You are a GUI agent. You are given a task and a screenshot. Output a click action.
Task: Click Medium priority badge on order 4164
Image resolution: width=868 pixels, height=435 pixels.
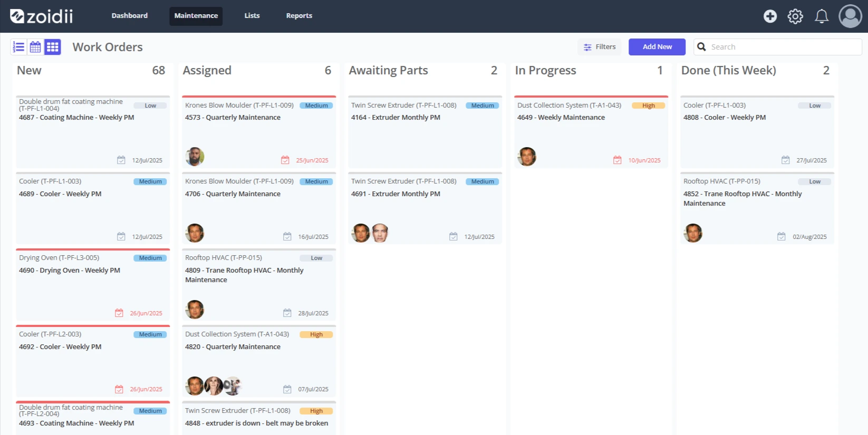click(x=483, y=105)
